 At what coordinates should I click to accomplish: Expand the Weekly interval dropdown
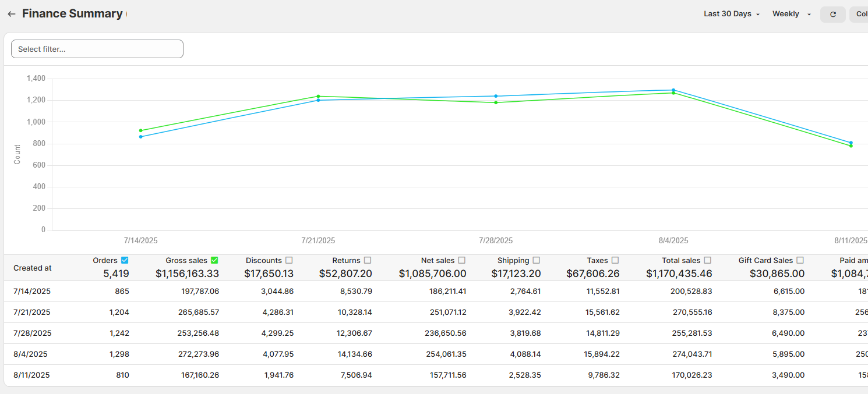[x=792, y=14]
